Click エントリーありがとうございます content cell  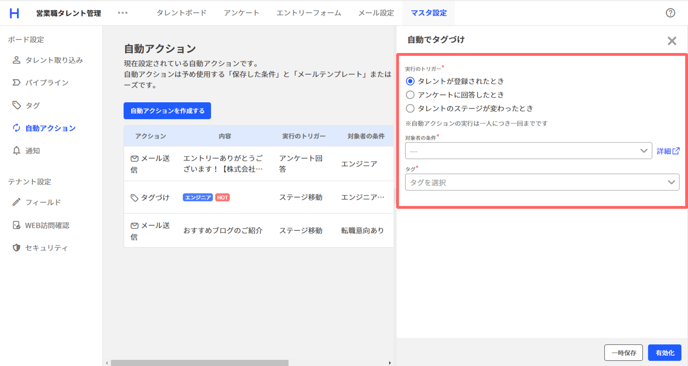223,163
